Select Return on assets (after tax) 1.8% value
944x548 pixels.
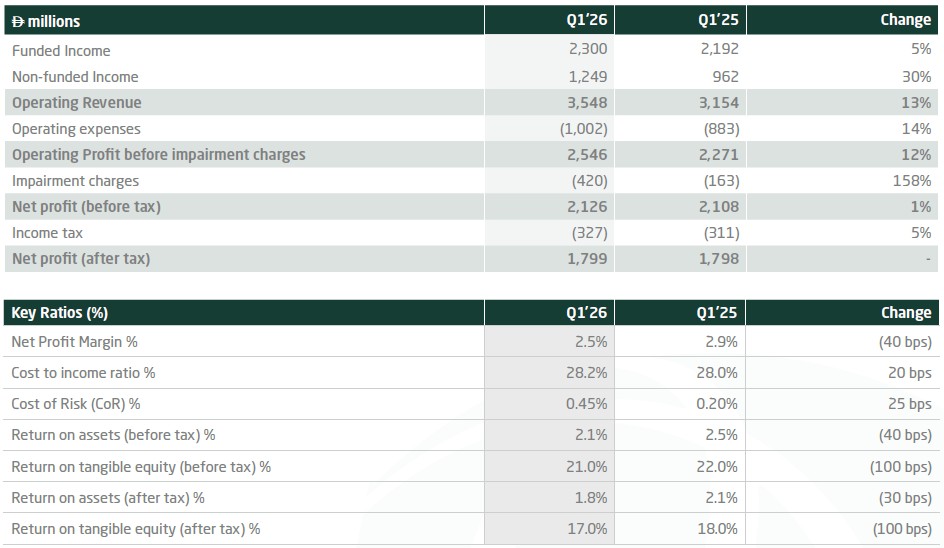590,498
